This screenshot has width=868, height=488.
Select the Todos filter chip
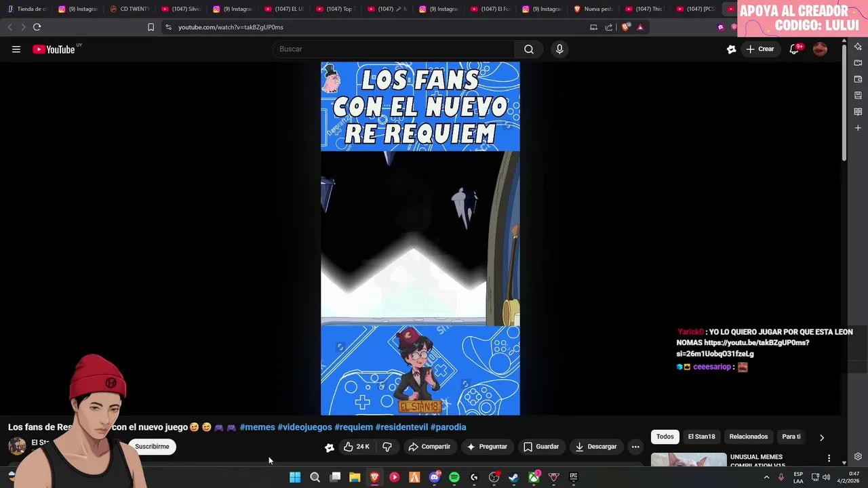(x=665, y=437)
